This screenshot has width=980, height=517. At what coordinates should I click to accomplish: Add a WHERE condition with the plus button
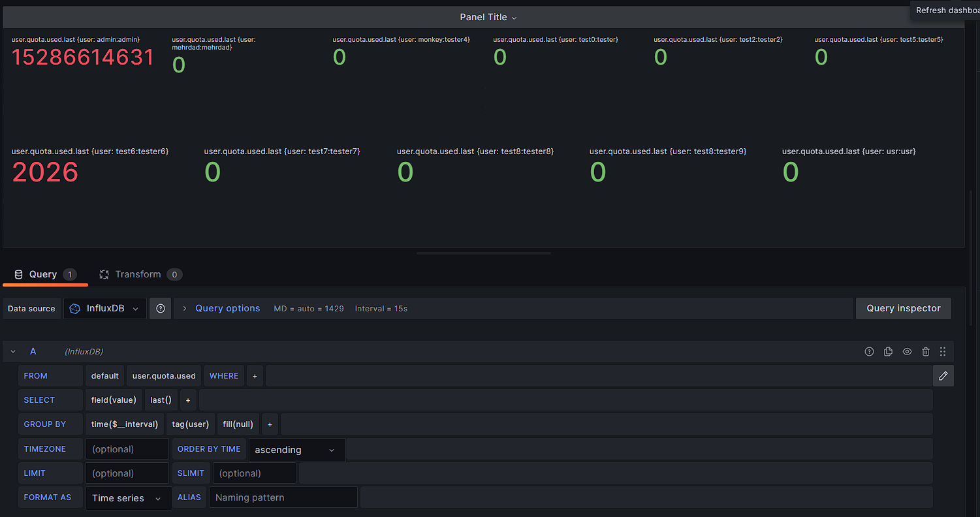click(x=255, y=376)
